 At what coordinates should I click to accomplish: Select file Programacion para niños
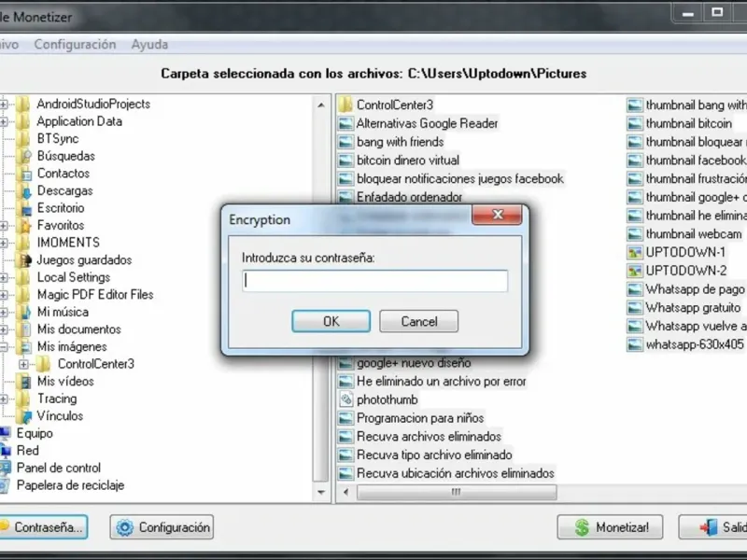[420, 418]
